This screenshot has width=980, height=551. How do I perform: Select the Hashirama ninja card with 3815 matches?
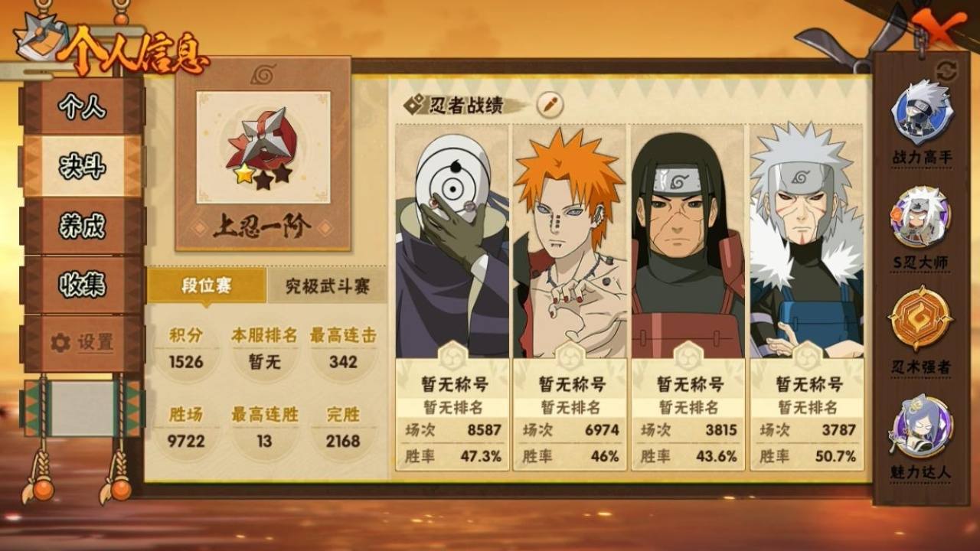click(688, 297)
